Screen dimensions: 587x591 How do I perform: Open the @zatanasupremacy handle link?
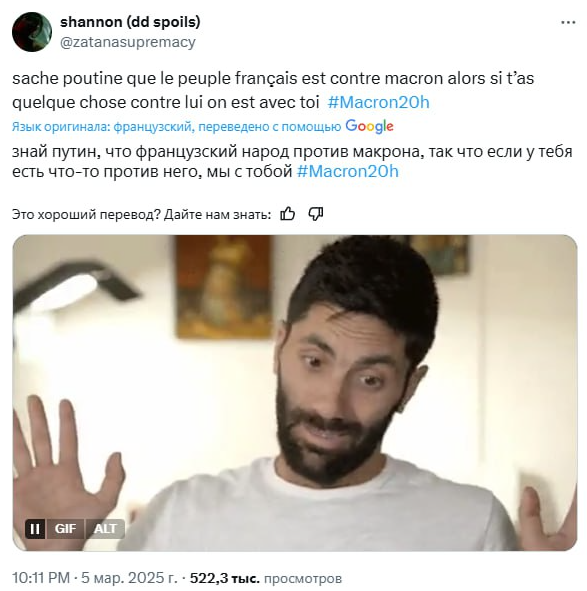pos(128,42)
